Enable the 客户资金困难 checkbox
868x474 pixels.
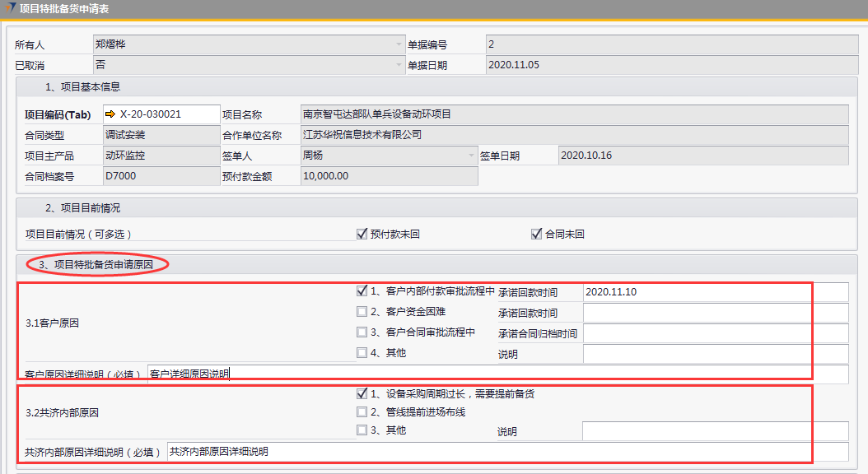tap(362, 312)
